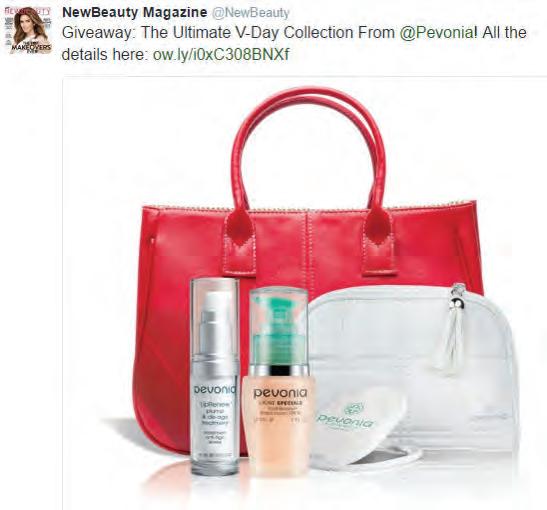
Task: Click the NewBeauty Magazine display name
Action: click(135, 13)
